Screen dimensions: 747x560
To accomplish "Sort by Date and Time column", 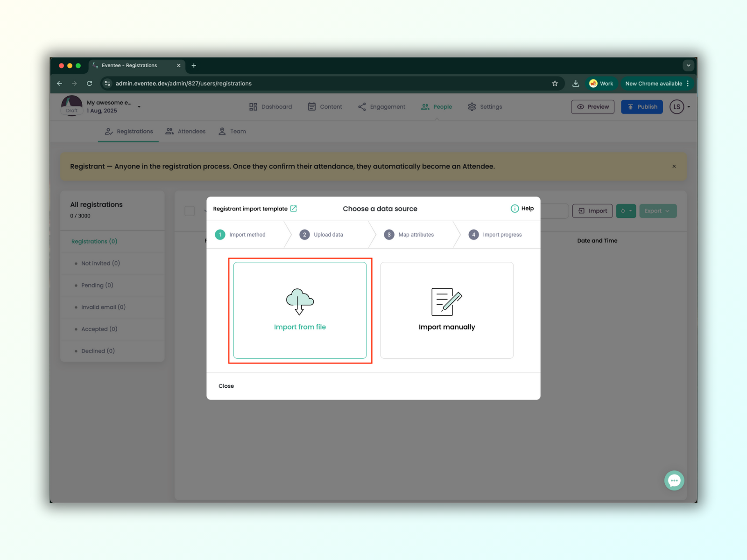I will (x=597, y=241).
